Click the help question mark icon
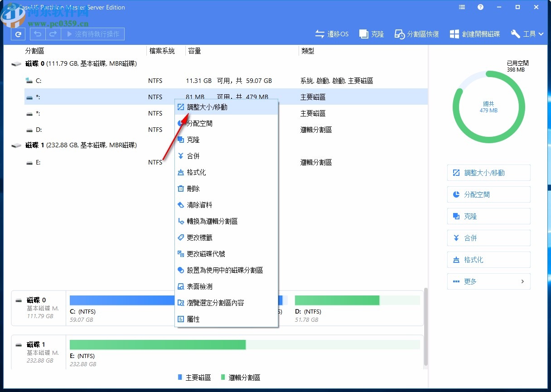Image resolution: width=551 pixels, height=392 pixels. (480, 7)
